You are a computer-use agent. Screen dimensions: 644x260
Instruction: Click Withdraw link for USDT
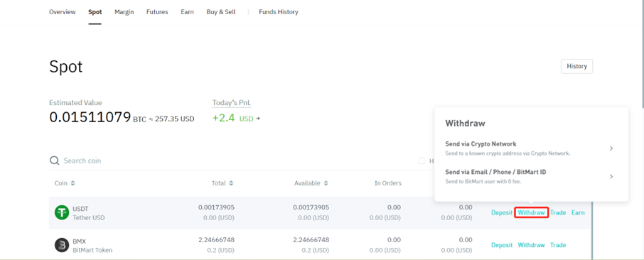click(x=531, y=212)
